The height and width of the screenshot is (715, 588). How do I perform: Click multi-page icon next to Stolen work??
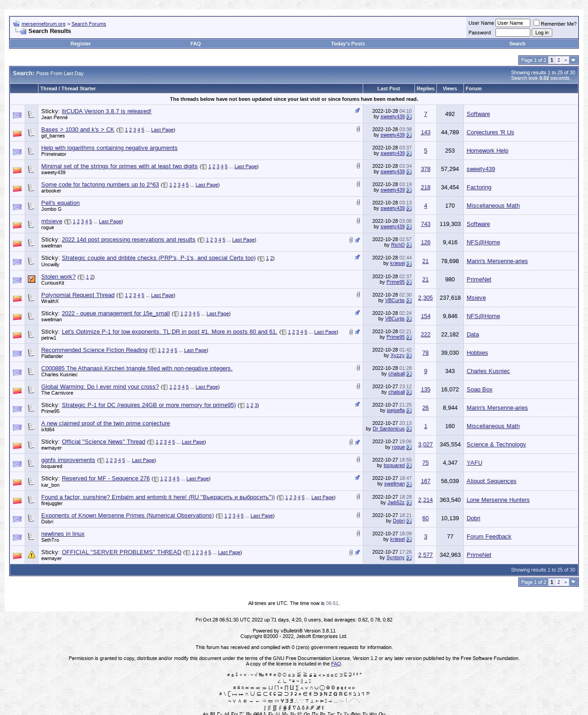pos(82,277)
